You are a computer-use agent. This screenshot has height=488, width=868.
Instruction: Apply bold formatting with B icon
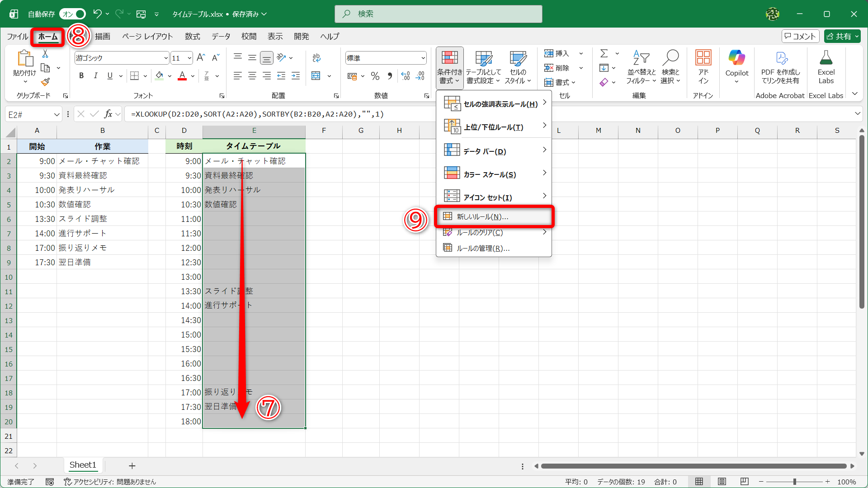point(81,76)
